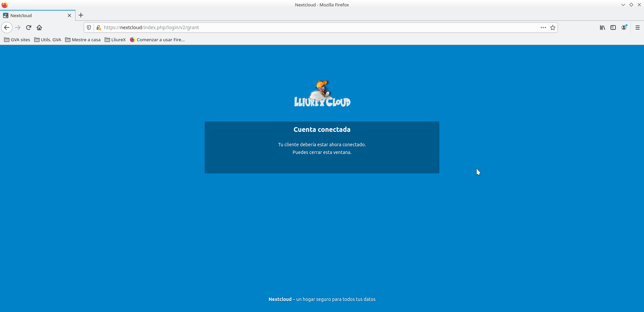
Task: Open the Firefox account icon
Action: tap(624, 28)
